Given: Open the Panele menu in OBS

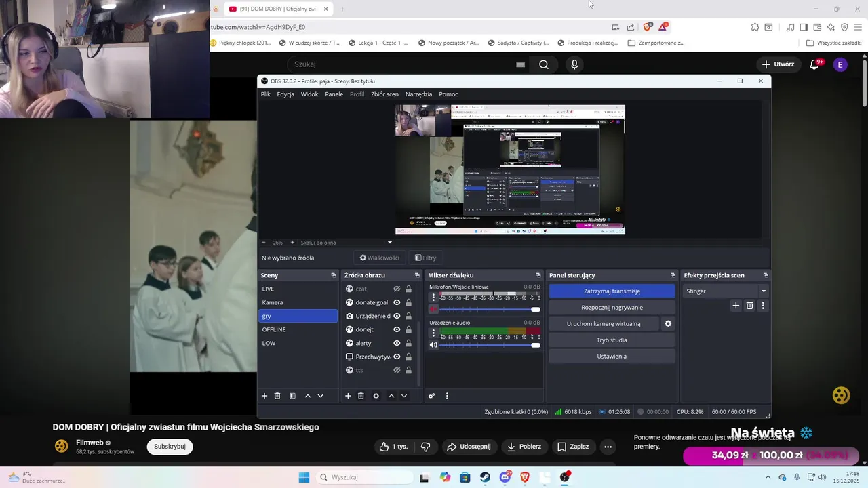Looking at the screenshot, I should [334, 94].
